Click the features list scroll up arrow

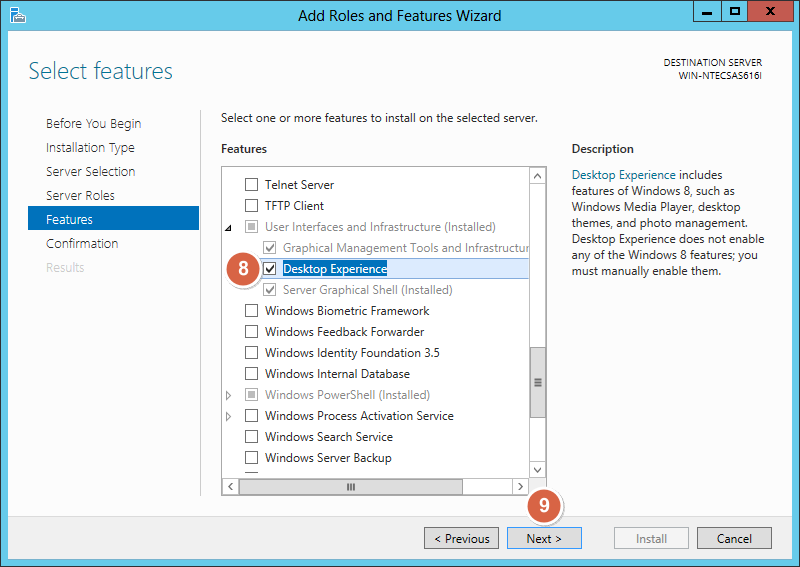[537, 176]
